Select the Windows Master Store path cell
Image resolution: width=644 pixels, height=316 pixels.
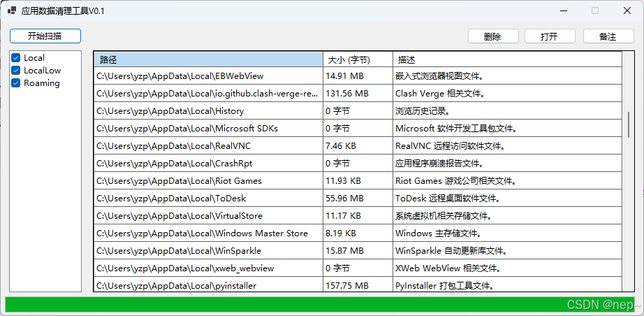pyautogui.click(x=209, y=233)
